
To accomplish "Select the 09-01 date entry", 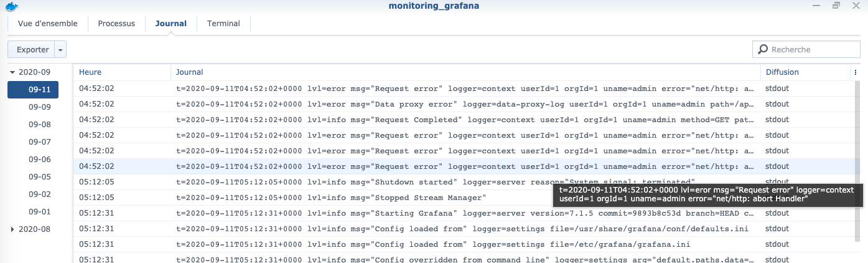I will point(39,212).
